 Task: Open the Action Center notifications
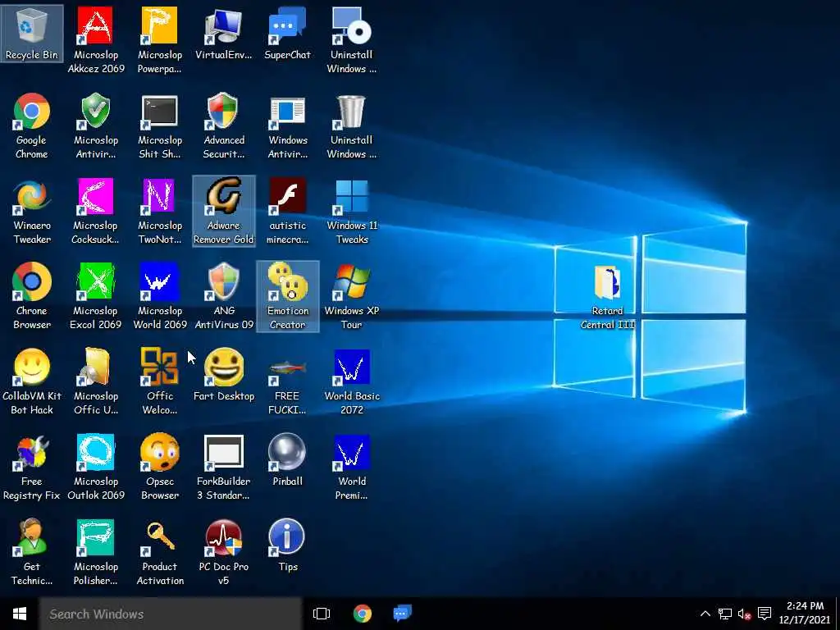[x=765, y=614]
